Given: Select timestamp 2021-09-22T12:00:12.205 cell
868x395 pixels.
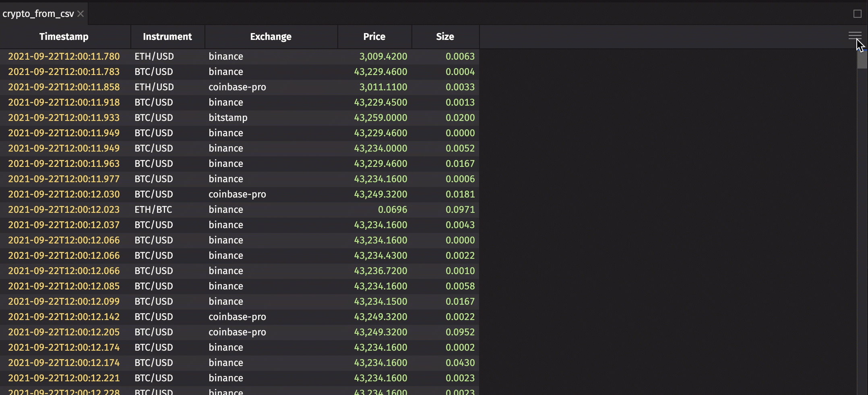Looking at the screenshot, I should click(64, 332).
